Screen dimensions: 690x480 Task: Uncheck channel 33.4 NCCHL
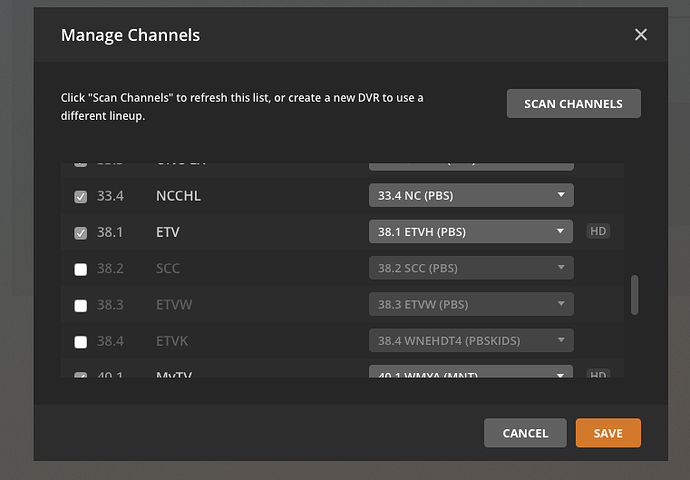tap(81, 196)
